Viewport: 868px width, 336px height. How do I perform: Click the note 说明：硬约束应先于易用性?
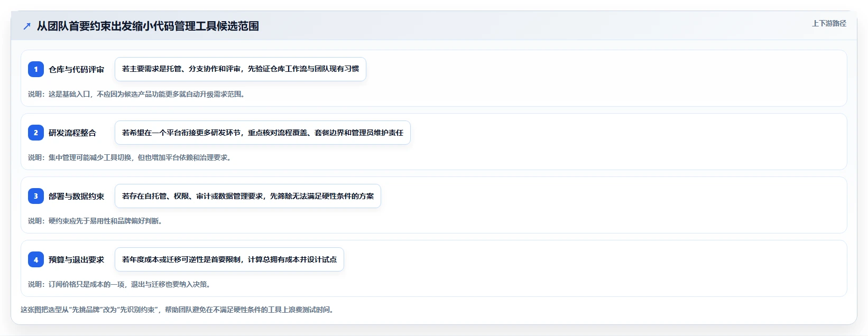click(95, 221)
